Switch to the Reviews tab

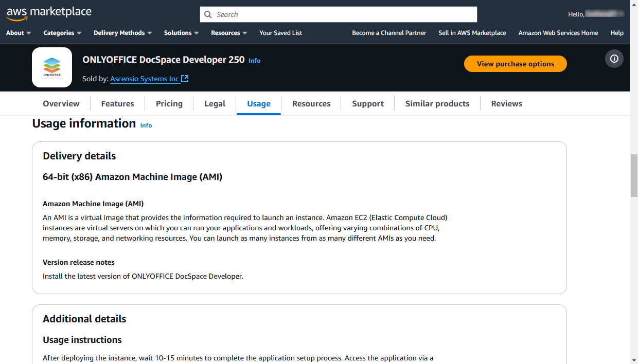(x=506, y=103)
